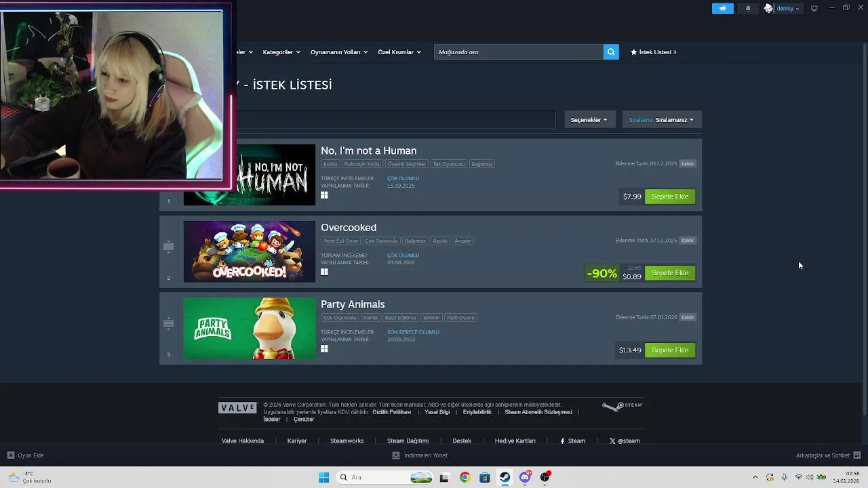Viewport: 868px width, 488px height.
Task: Open Oynamanın Yolları menu
Action: pyautogui.click(x=339, y=52)
